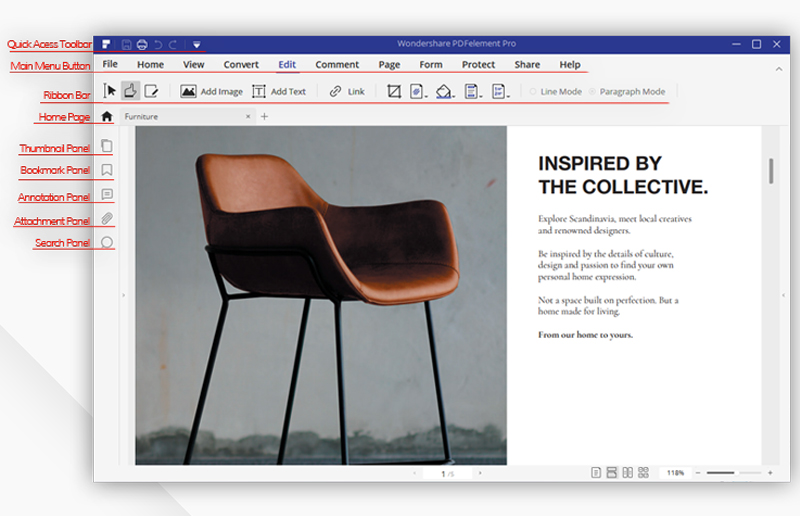Click the Home page house icon
The width and height of the screenshot is (800, 516).
(107, 116)
